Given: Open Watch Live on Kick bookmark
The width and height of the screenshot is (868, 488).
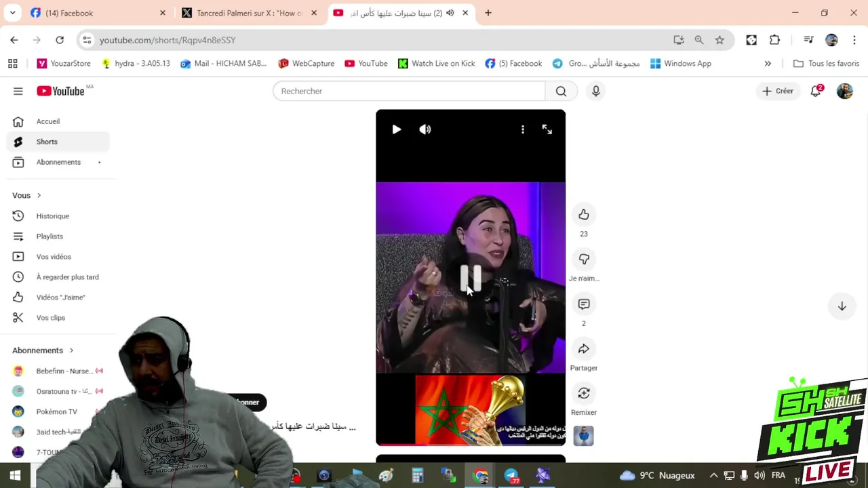Looking at the screenshot, I should (x=436, y=64).
